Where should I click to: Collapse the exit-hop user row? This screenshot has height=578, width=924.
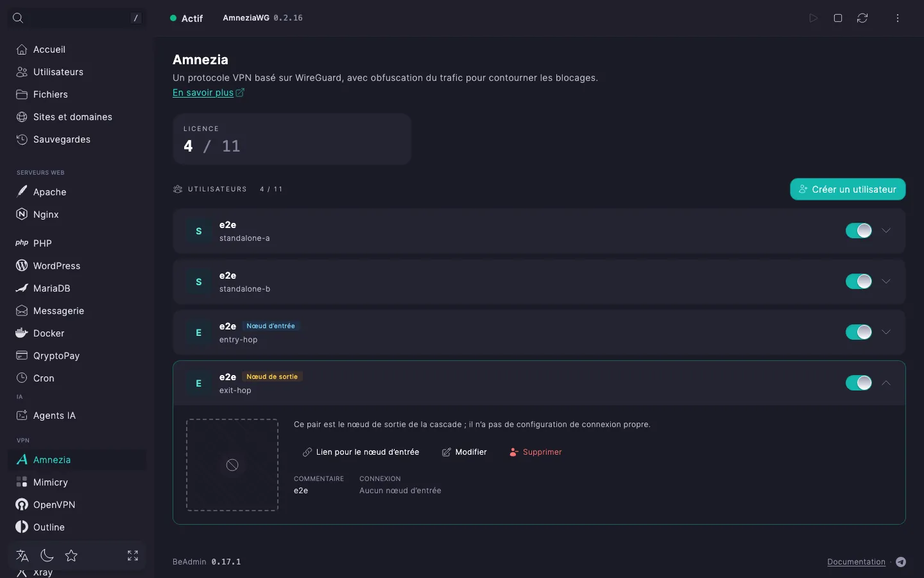(x=886, y=383)
